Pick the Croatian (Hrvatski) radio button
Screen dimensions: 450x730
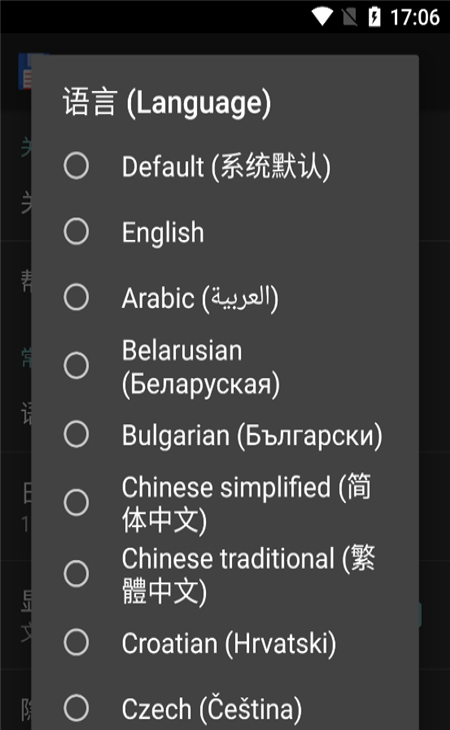pyautogui.click(x=76, y=642)
